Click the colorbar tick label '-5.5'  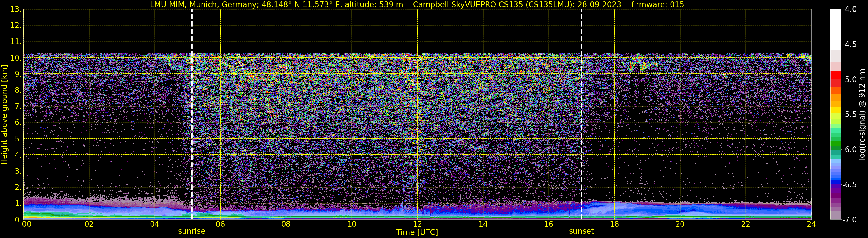[x=849, y=115]
